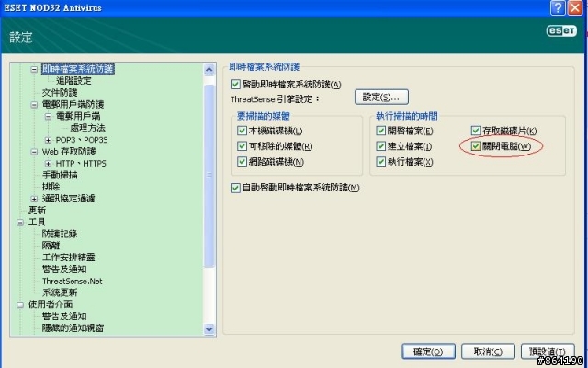Image resolution: width=588 pixels, height=368 pixels.
Task: Select 排除 in the tree
Action: pyautogui.click(x=51, y=187)
